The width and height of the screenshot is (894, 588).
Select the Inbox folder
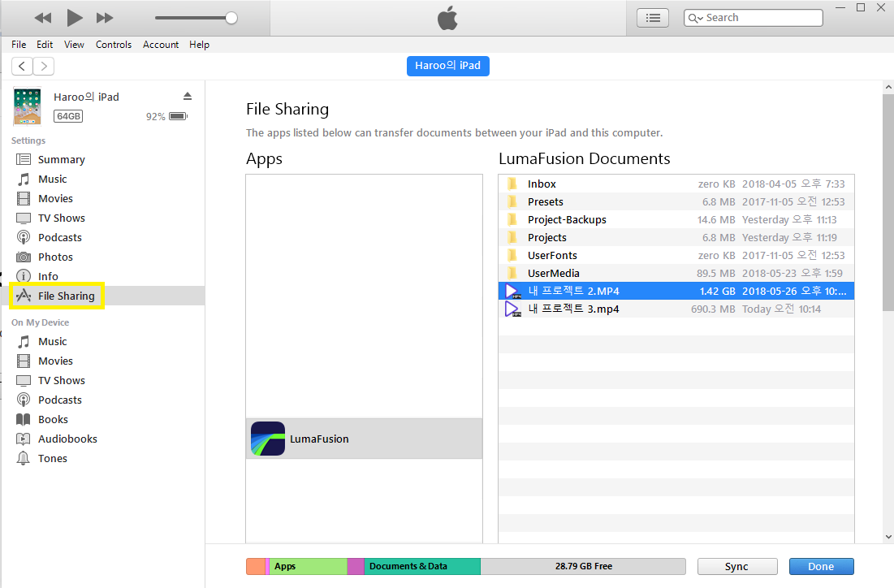676,184
